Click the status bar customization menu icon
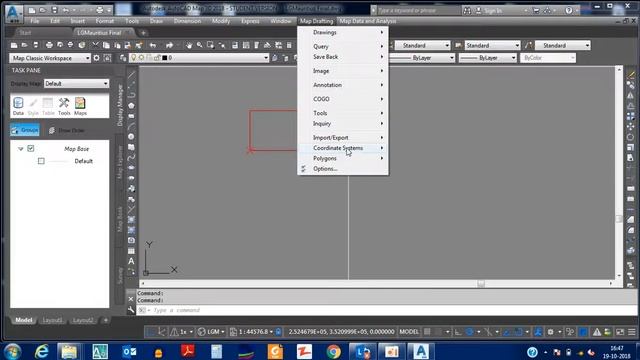 coord(631,332)
